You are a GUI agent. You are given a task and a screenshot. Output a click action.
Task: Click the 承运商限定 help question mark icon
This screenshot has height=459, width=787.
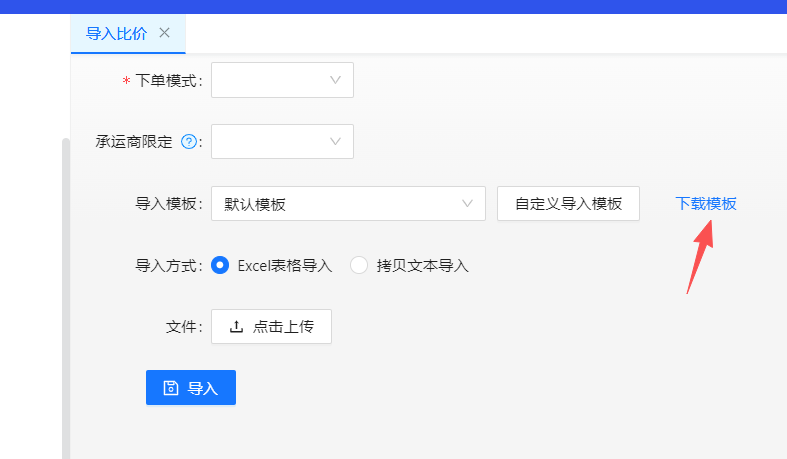point(188,142)
